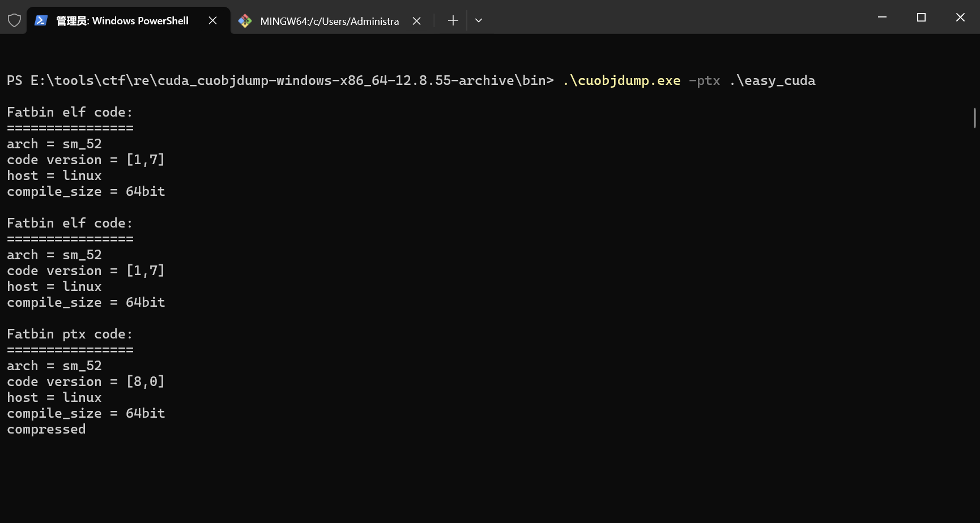Minimize the terminal window
980x523 pixels.
coord(881,17)
